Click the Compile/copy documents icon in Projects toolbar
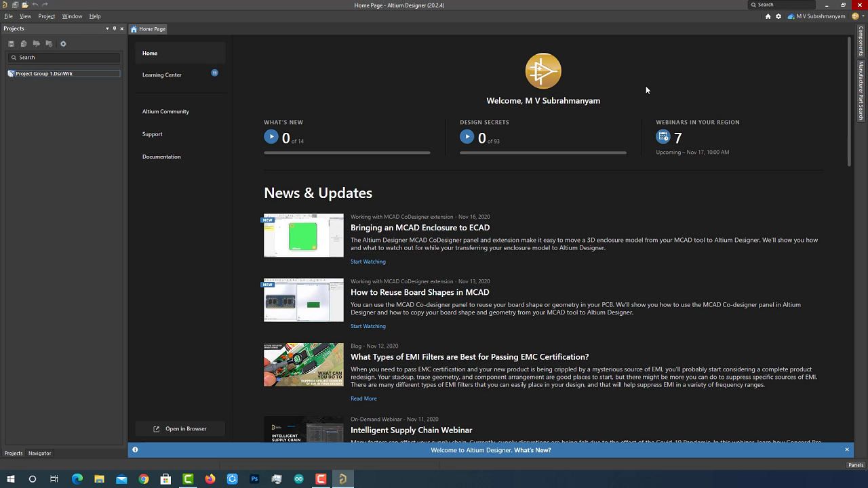 [x=24, y=44]
